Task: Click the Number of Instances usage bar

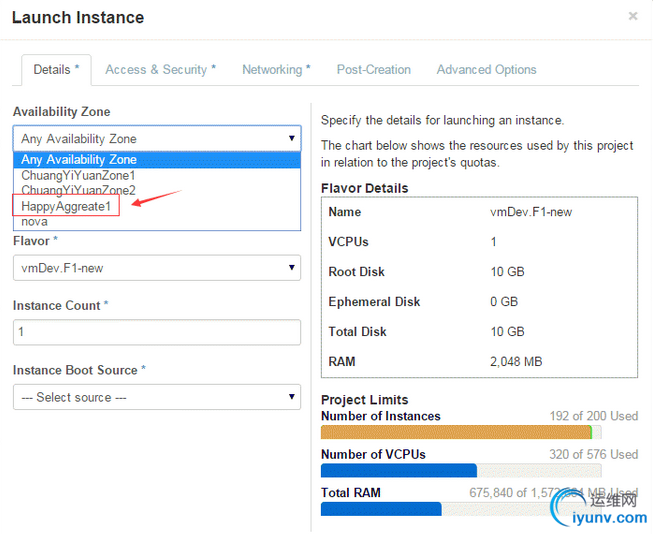Action: pos(479,432)
